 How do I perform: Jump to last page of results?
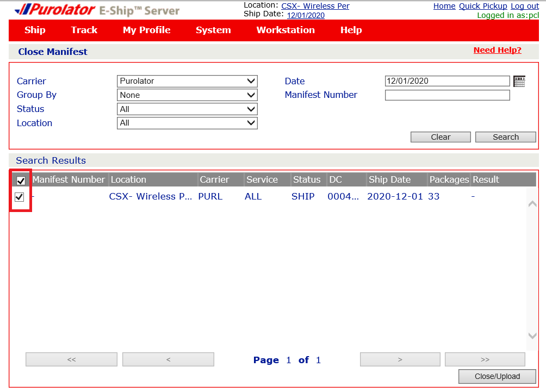coord(485,359)
